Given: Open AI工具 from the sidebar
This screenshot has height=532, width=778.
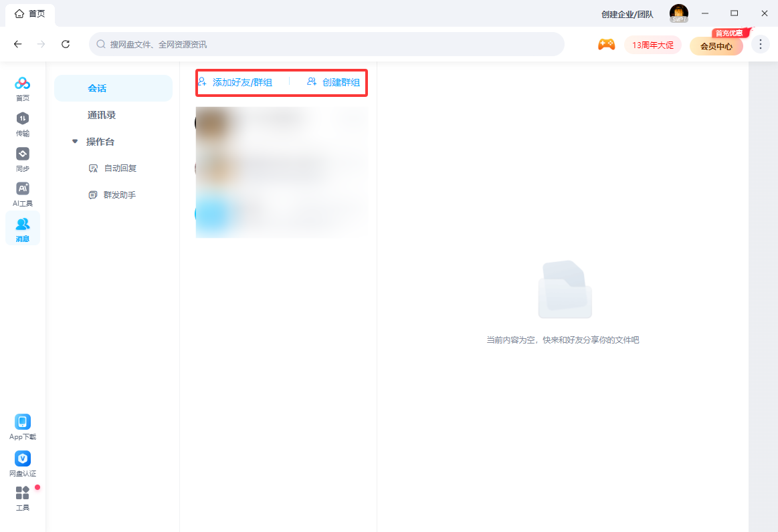Looking at the screenshot, I should pos(23,193).
